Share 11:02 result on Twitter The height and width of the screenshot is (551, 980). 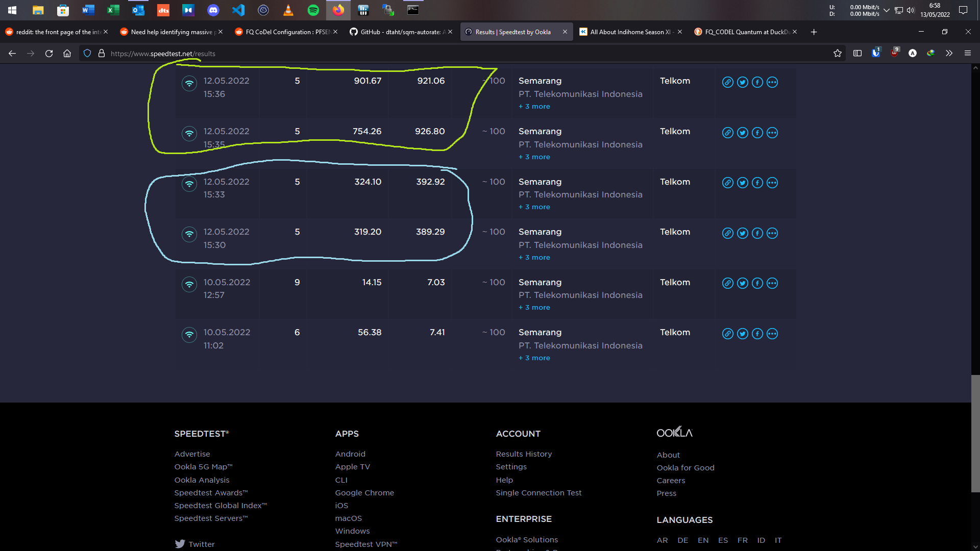tap(743, 334)
